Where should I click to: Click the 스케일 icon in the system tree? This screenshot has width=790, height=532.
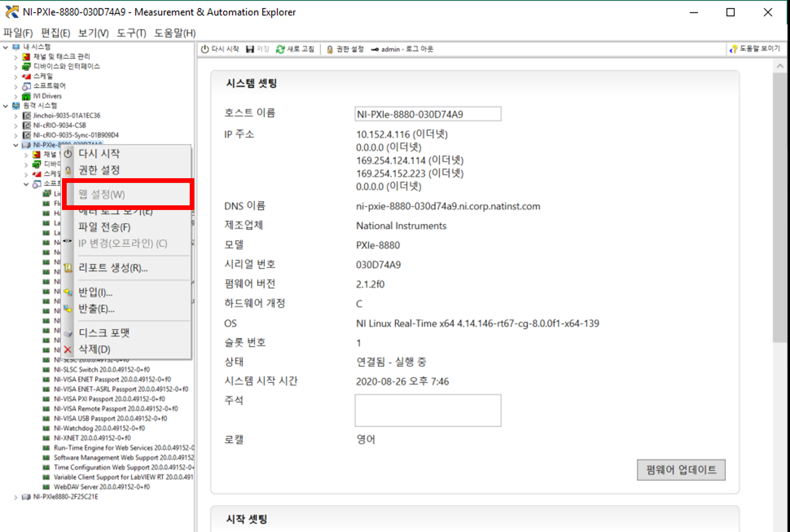(x=26, y=76)
